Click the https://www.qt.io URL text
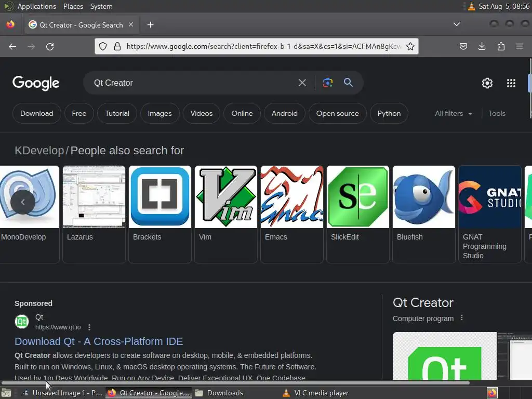This screenshot has height=399, width=532. 58,327
